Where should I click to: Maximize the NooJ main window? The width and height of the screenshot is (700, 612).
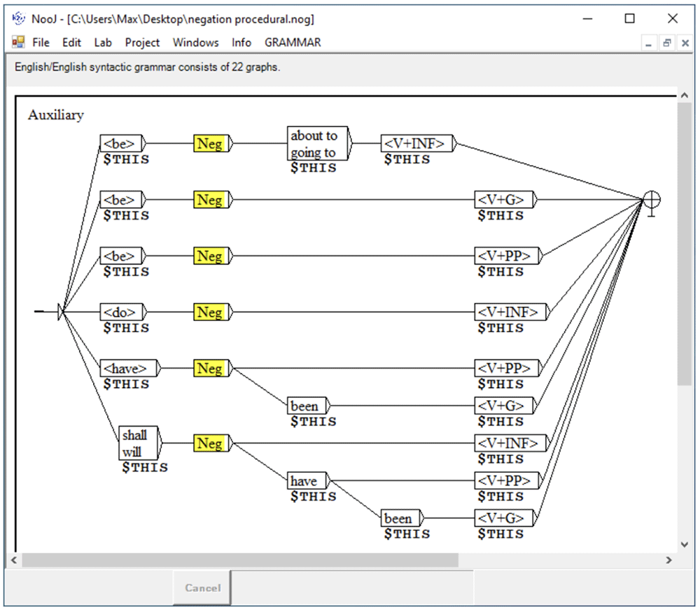click(629, 18)
